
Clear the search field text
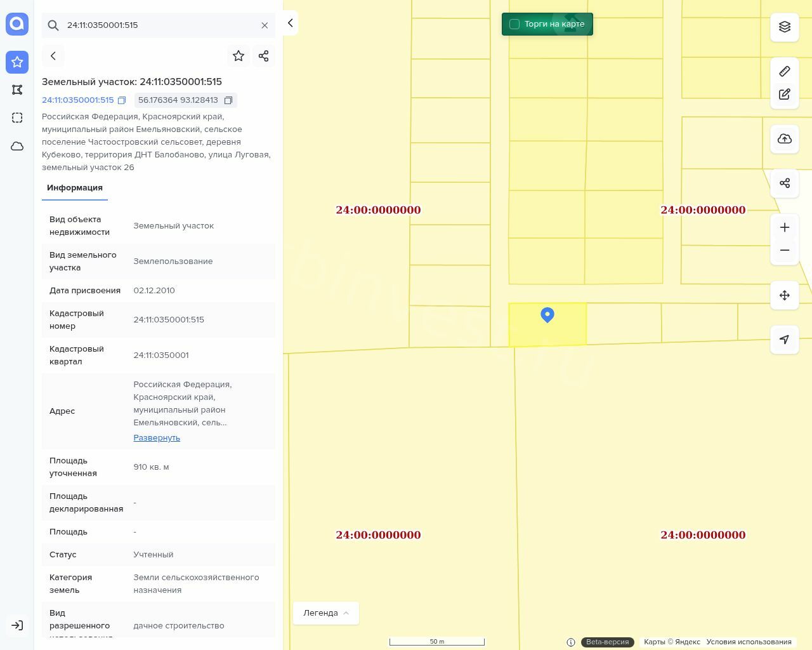(265, 25)
